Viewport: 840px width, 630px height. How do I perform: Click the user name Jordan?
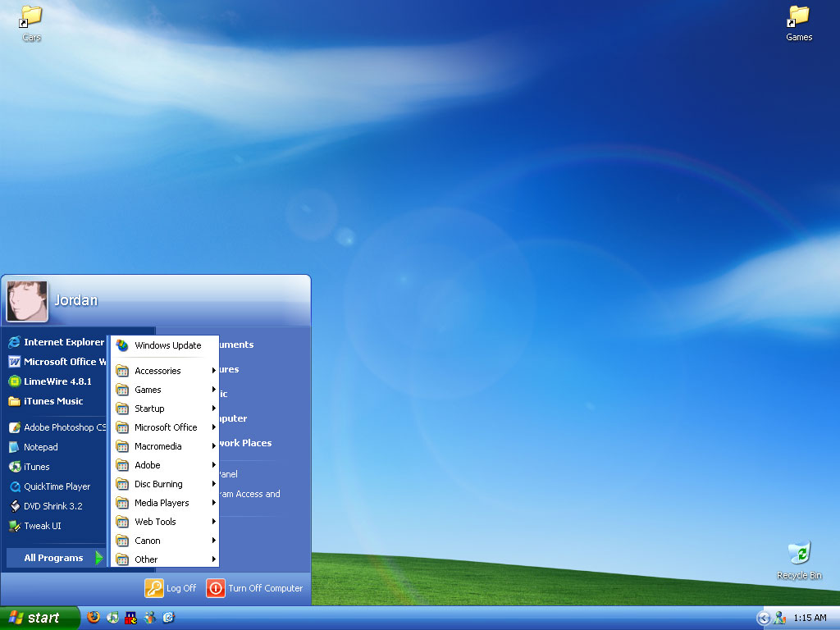(x=76, y=300)
